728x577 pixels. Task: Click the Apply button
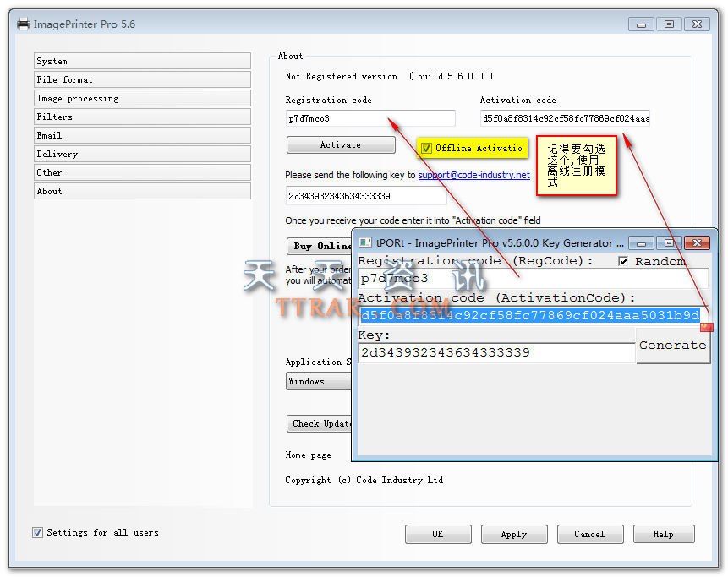514,534
